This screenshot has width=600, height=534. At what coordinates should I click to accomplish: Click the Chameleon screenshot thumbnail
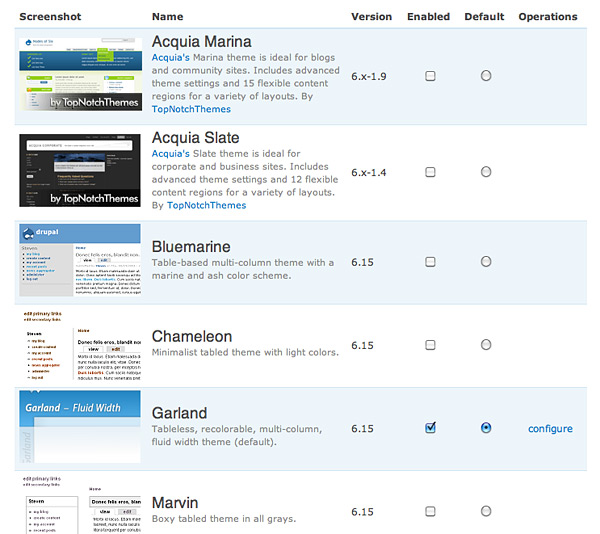(80, 344)
